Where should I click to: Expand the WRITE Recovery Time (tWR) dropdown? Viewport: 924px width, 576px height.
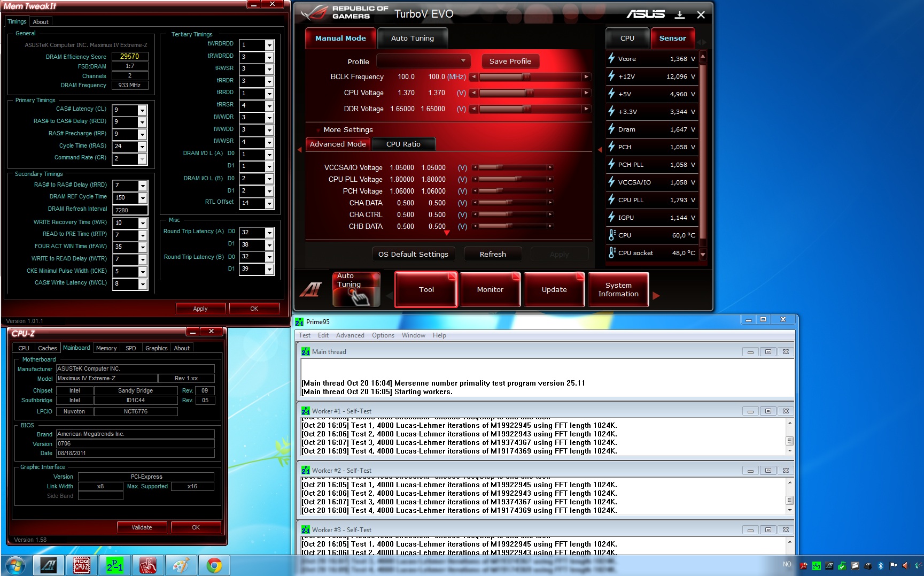pyautogui.click(x=142, y=223)
